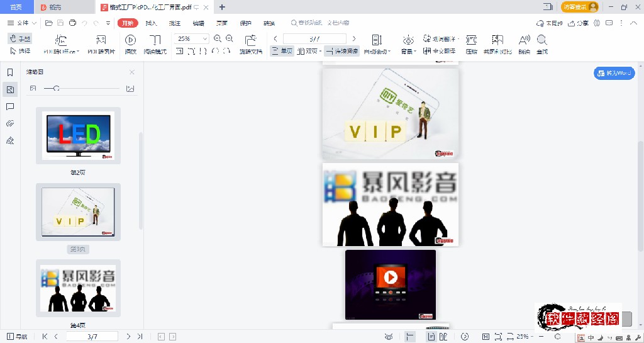Select the Hand tool (手型)
Viewport: 644px width, 343px height.
tap(19, 39)
